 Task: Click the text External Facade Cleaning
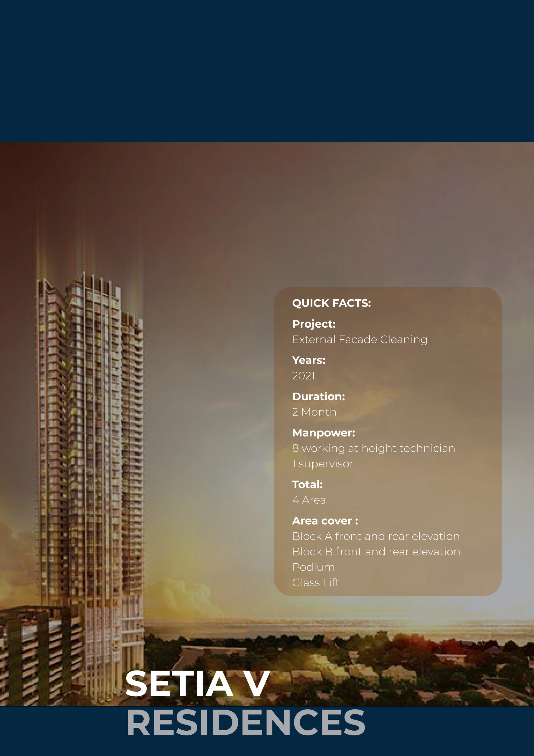[360, 339]
